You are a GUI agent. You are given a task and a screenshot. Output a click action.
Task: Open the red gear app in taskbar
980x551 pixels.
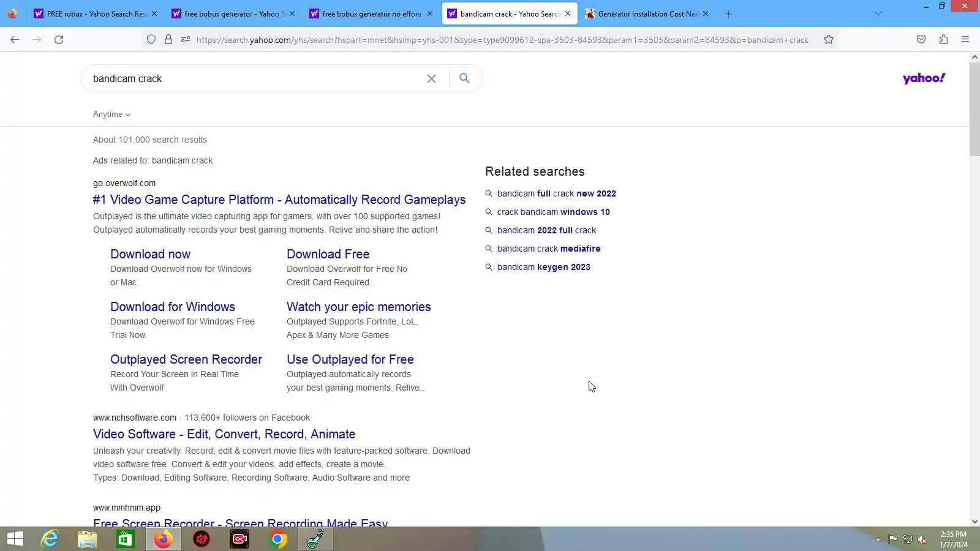(x=202, y=539)
